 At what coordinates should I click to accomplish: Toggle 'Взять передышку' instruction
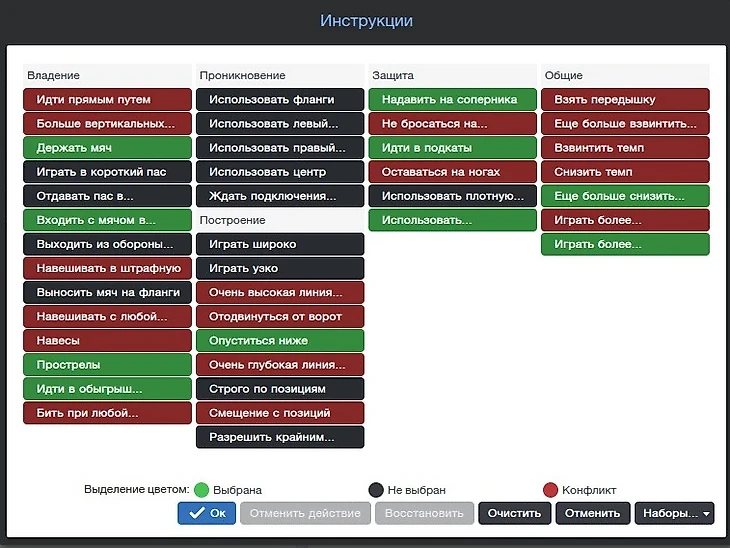625,99
